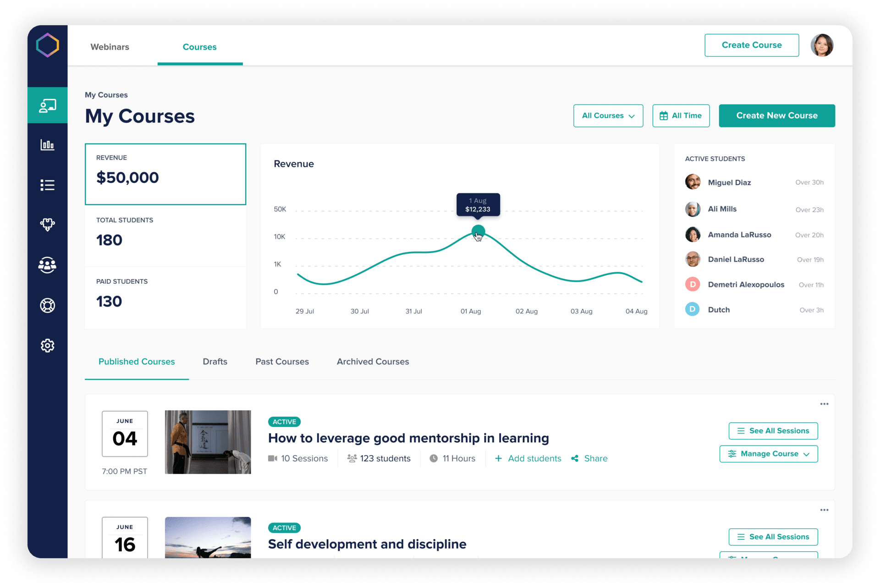880x588 pixels.
Task: Open help via the lifebuoy icon
Action: pos(47,305)
